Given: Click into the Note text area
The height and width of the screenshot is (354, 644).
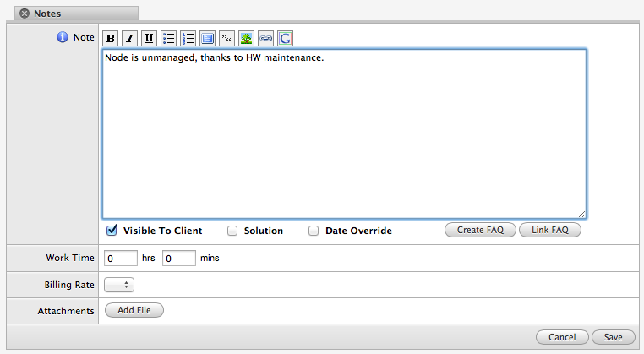Looking at the screenshot, I should pos(344,133).
